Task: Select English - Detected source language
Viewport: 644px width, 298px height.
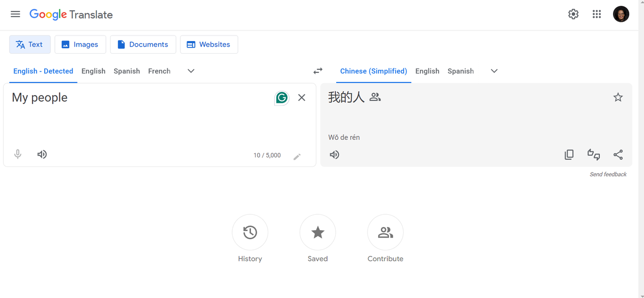Action: (x=43, y=71)
